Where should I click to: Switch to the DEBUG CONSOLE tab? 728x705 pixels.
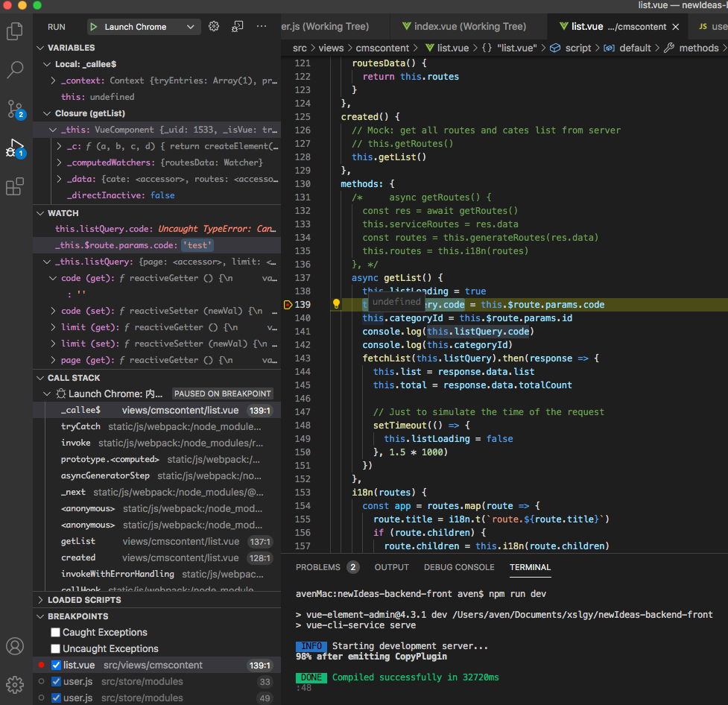pos(459,567)
